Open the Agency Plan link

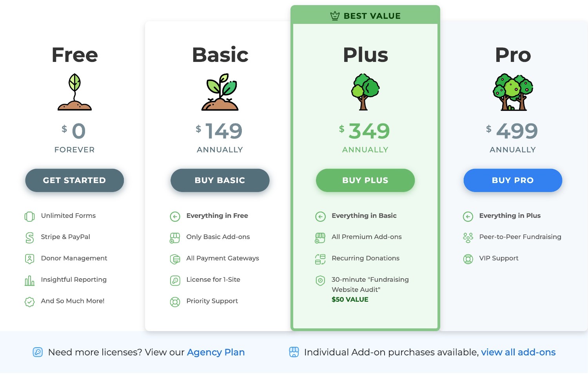pos(216,352)
